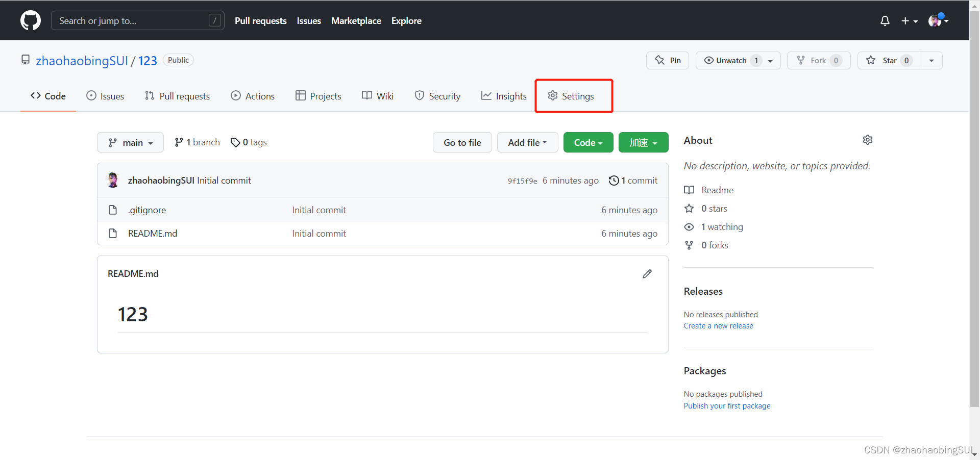Open README.md's Initial commit message
Viewport: 980px width, 460px height.
(319, 234)
